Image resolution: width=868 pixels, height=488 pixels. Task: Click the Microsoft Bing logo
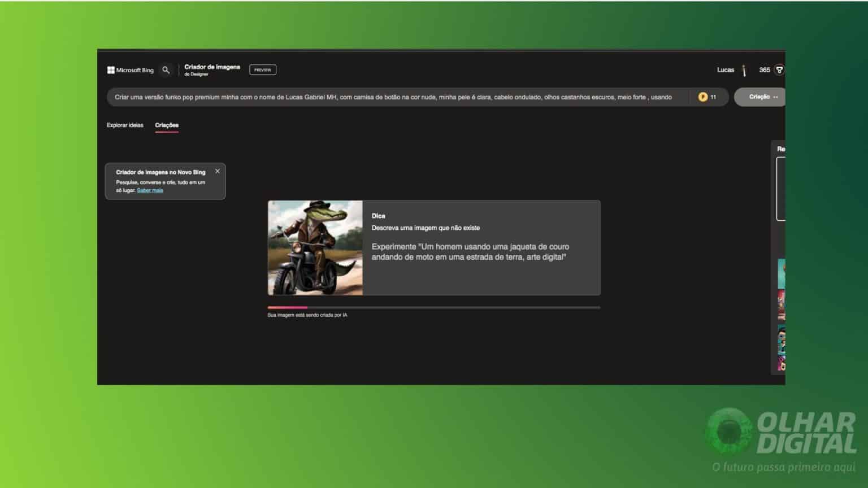pyautogui.click(x=131, y=70)
